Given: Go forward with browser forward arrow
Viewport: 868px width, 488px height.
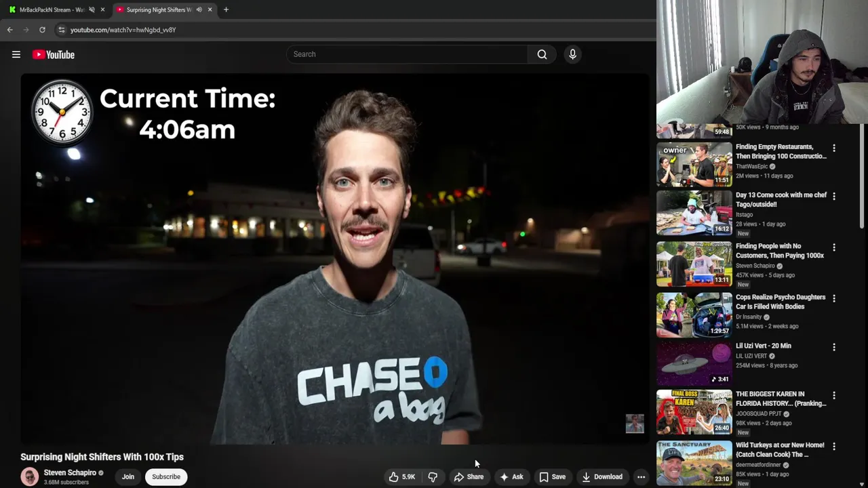Looking at the screenshot, I should tap(26, 30).
